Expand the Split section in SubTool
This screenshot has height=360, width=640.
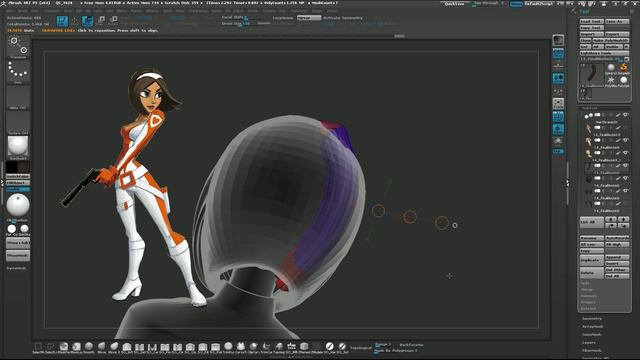click(585, 283)
